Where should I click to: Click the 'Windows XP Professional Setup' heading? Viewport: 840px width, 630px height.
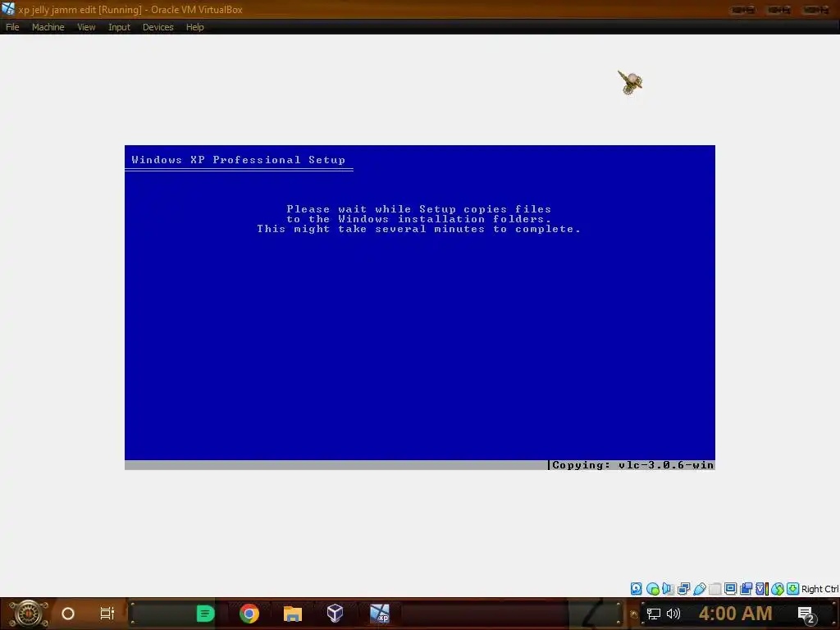[239, 160]
